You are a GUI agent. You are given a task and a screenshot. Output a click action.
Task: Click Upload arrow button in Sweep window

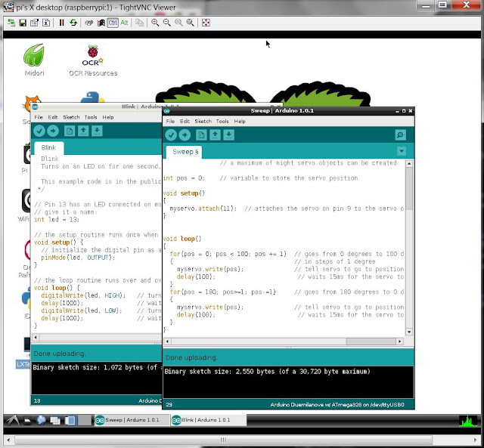[x=185, y=134]
